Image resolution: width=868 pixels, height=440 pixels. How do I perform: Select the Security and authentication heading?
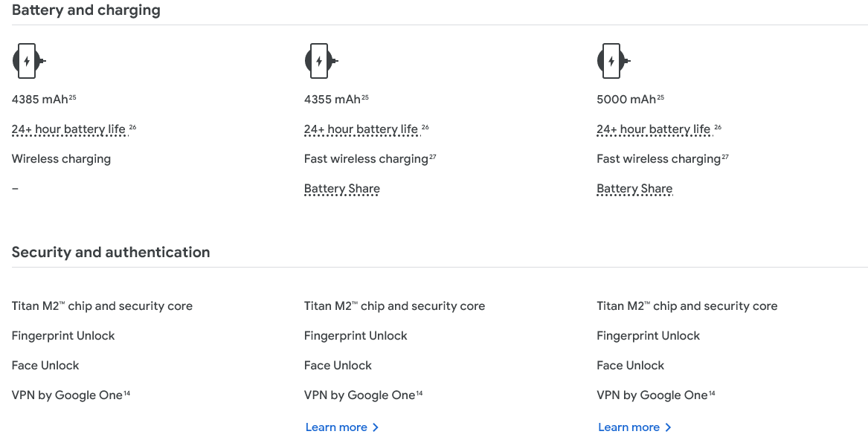(111, 253)
